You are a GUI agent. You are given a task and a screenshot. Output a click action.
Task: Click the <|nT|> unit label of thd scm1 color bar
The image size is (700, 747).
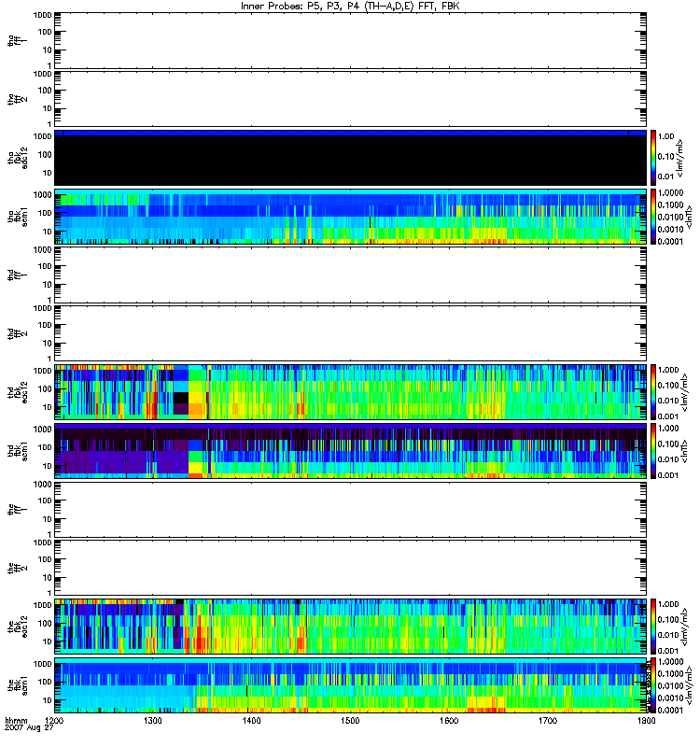tap(685, 451)
